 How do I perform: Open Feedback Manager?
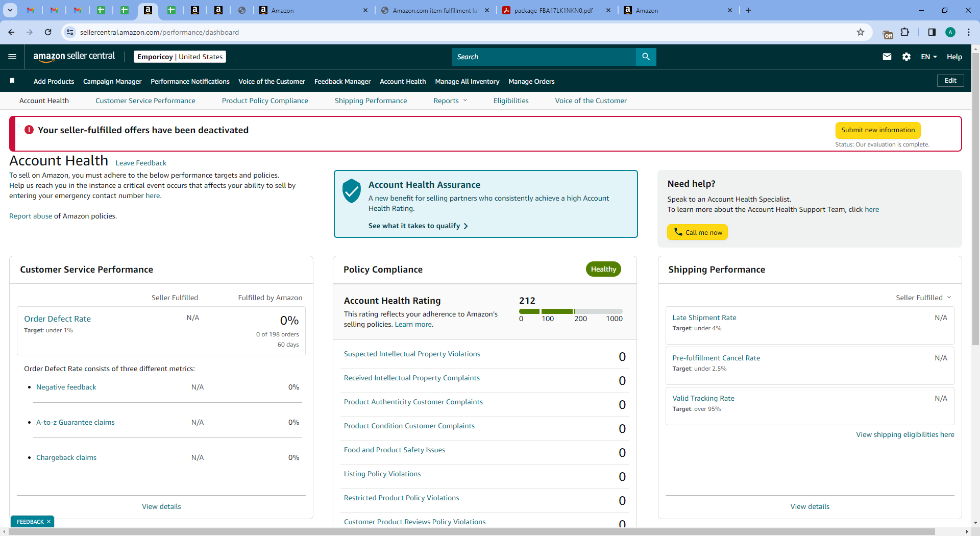(x=342, y=81)
